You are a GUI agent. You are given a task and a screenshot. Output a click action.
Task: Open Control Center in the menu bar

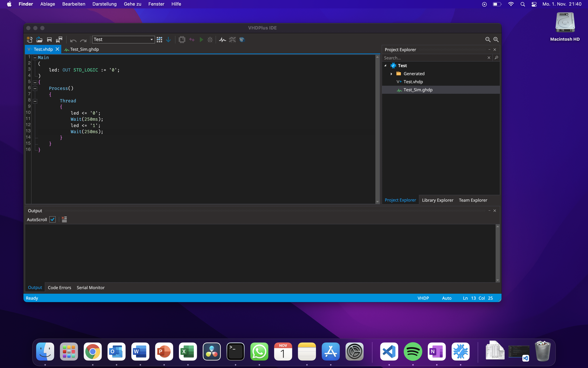click(534, 4)
